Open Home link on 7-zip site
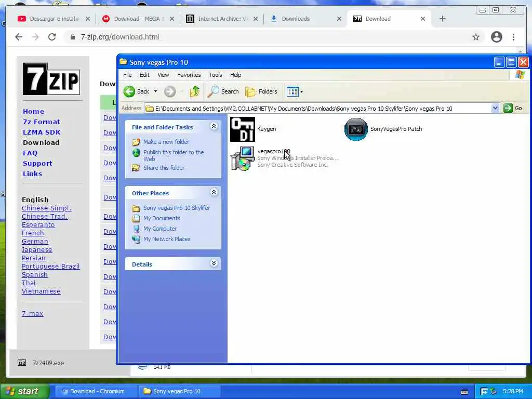 point(33,111)
